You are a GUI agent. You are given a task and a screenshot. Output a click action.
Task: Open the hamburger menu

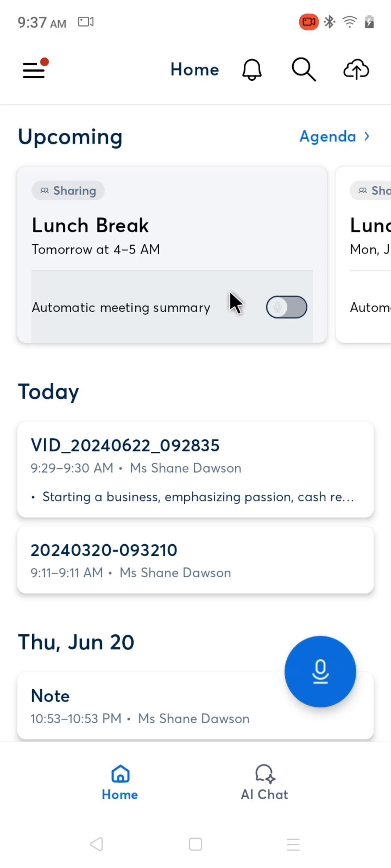[34, 69]
